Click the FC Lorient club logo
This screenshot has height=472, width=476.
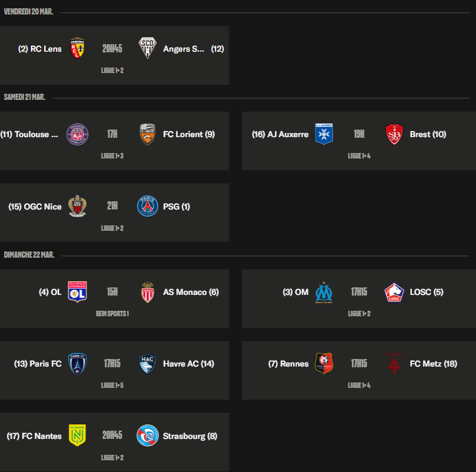coord(147,134)
